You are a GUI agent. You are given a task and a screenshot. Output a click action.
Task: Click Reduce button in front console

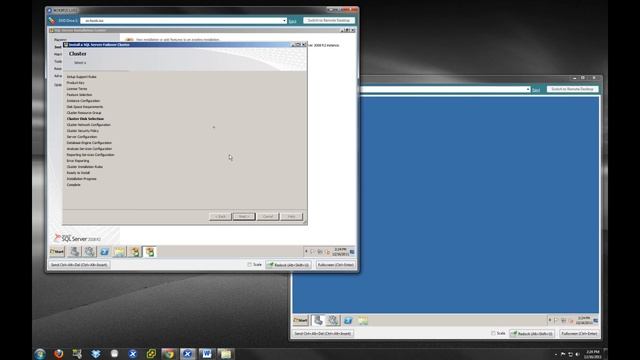click(288, 265)
